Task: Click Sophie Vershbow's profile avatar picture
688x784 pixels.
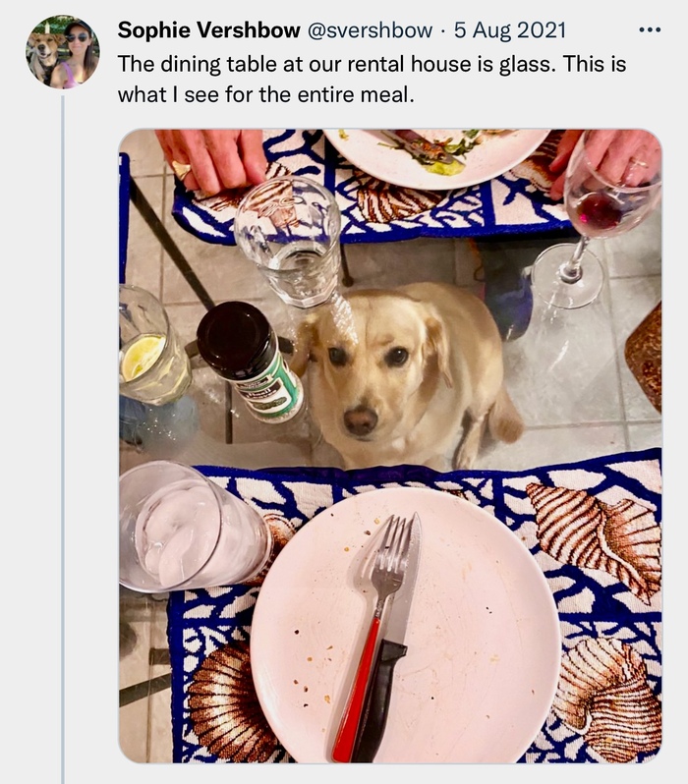Action: [x=62, y=52]
